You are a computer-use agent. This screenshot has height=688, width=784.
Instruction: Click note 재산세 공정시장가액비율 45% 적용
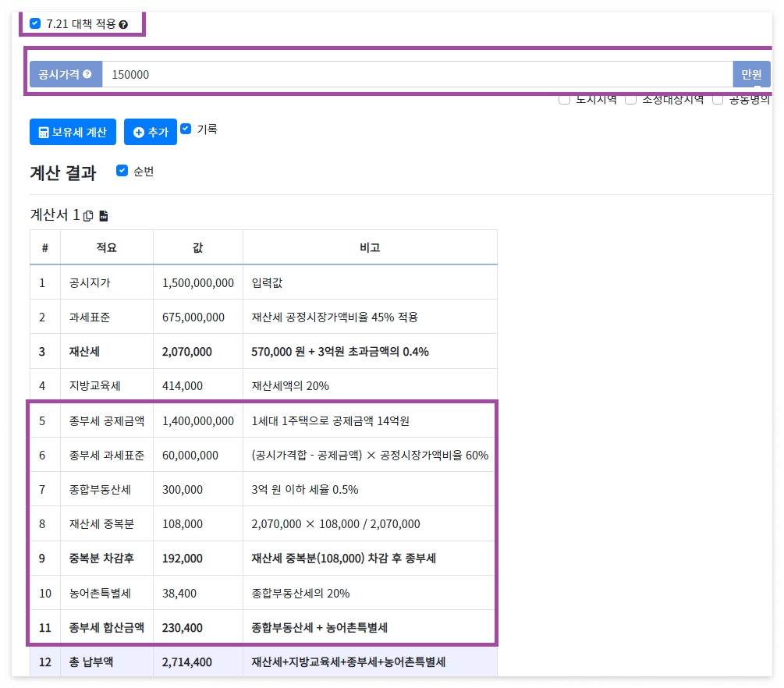click(335, 317)
